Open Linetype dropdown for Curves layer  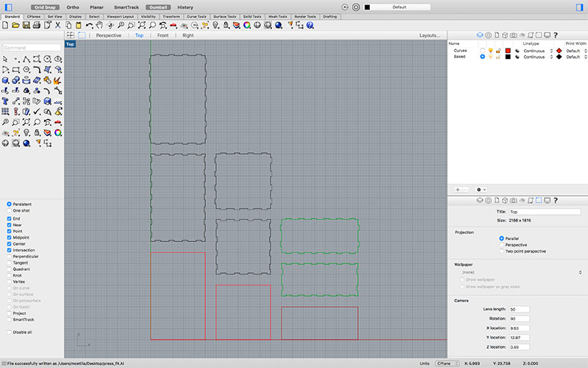pyautogui.click(x=538, y=51)
